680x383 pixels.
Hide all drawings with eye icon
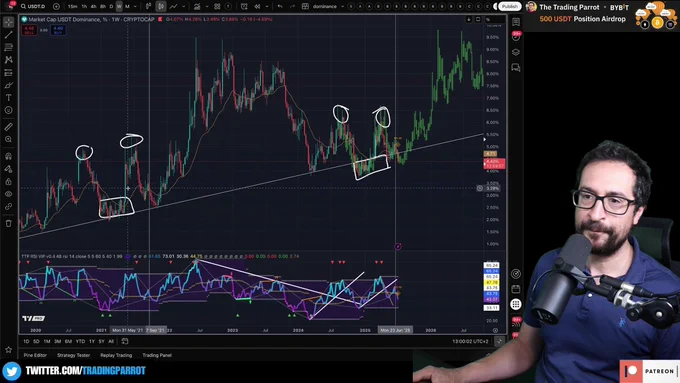9,194
